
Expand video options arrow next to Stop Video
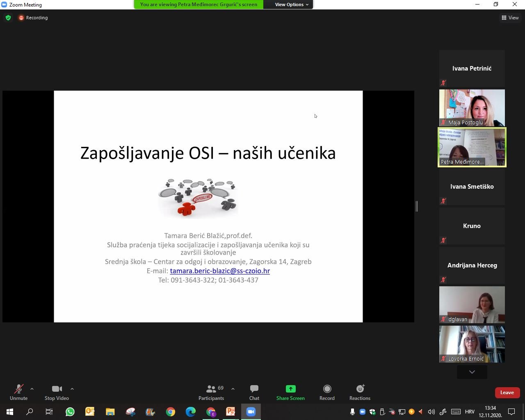point(72,389)
